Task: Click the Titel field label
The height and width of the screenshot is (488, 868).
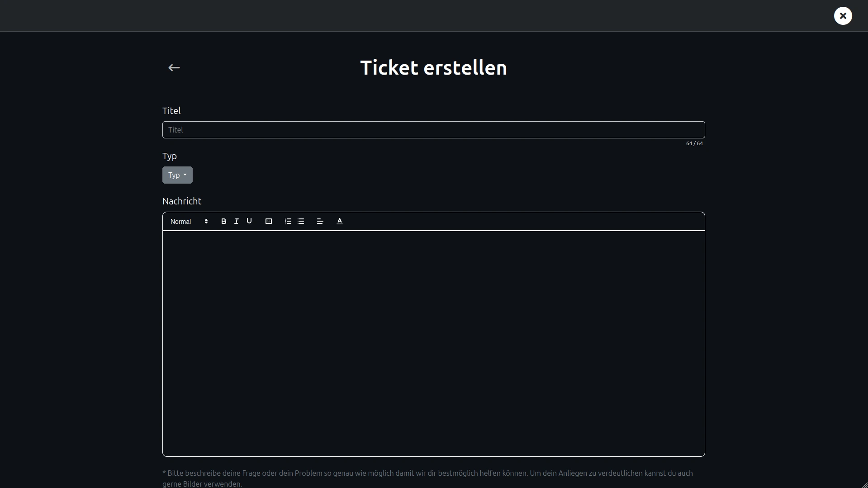Action: point(171,111)
